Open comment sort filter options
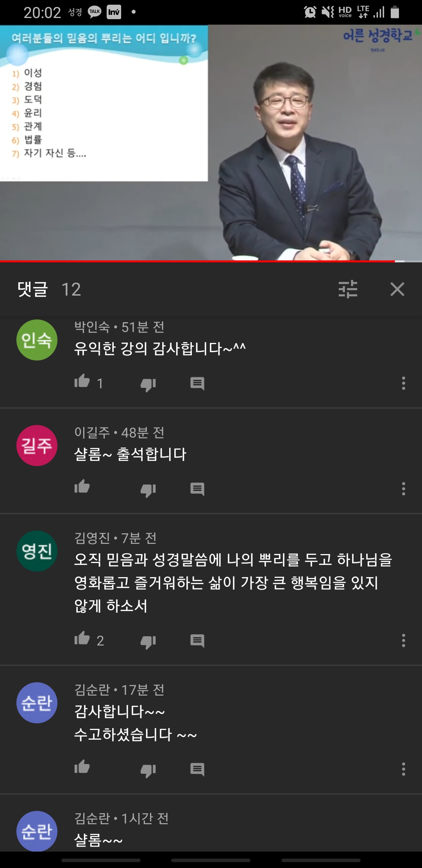 [x=348, y=289]
